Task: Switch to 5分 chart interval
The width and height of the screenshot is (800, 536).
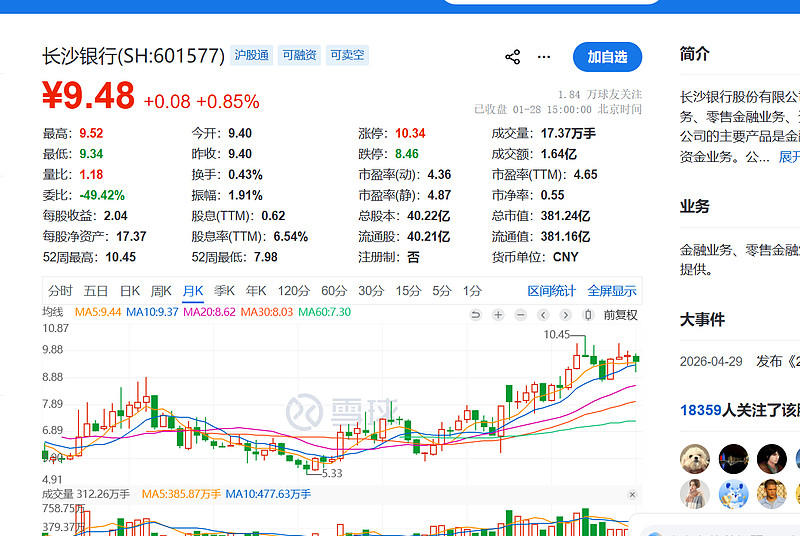Action: tap(442, 291)
